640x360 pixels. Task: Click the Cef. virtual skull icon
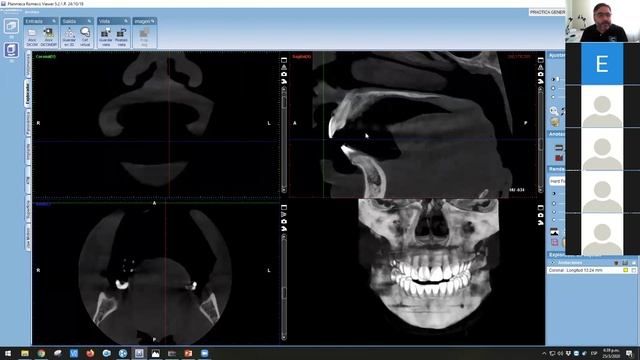[x=85, y=33]
